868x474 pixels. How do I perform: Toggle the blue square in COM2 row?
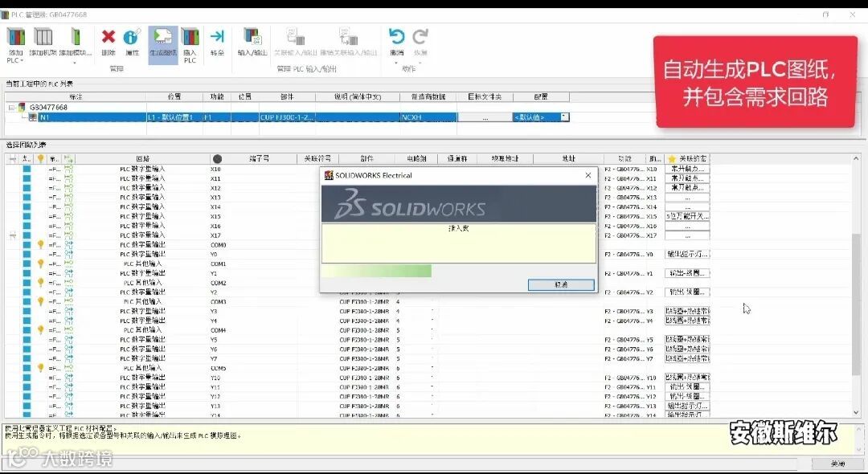click(x=27, y=283)
